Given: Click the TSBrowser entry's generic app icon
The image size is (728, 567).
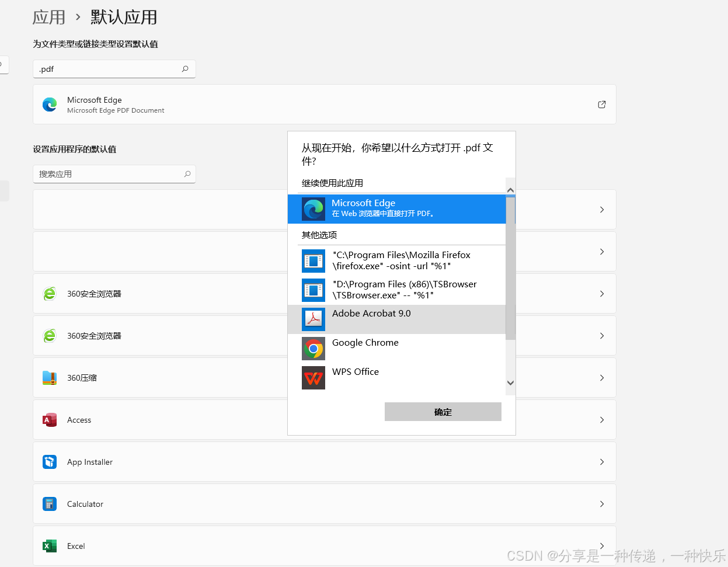Looking at the screenshot, I should [x=314, y=290].
